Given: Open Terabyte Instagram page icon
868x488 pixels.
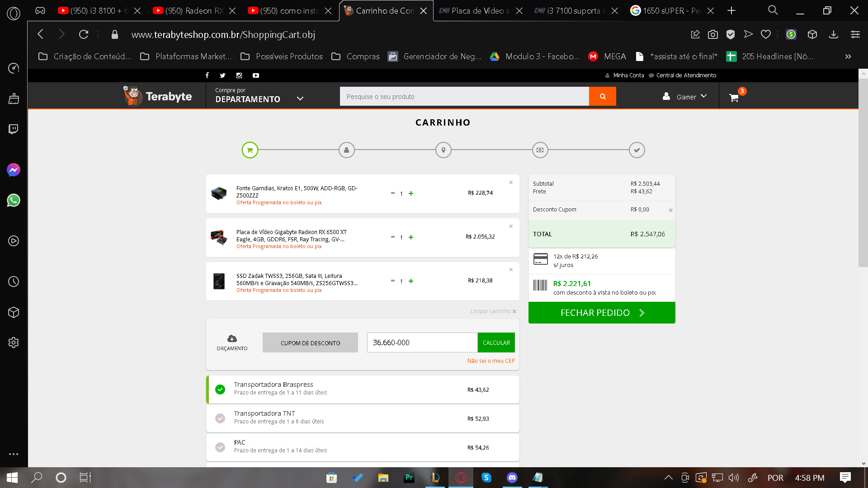Looking at the screenshot, I should [239, 75].
